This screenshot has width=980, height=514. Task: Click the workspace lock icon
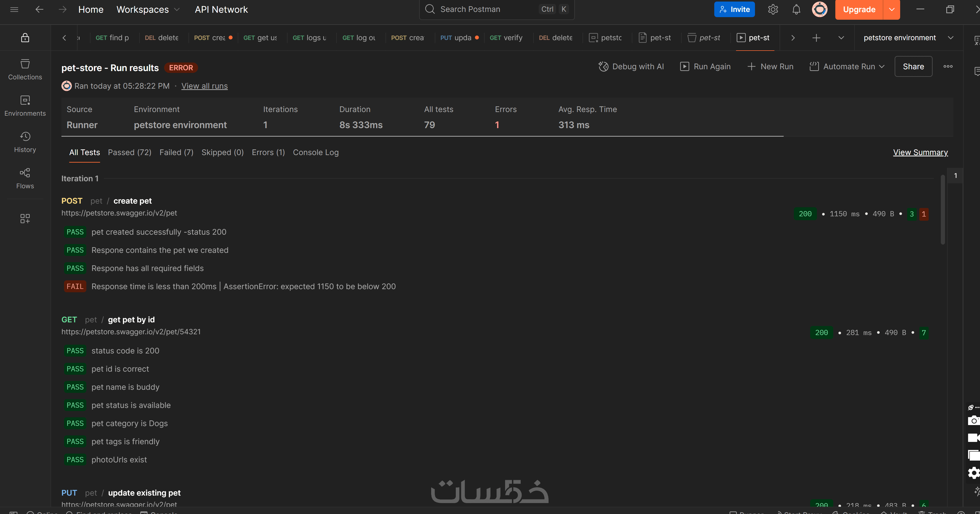click(25, 38)
